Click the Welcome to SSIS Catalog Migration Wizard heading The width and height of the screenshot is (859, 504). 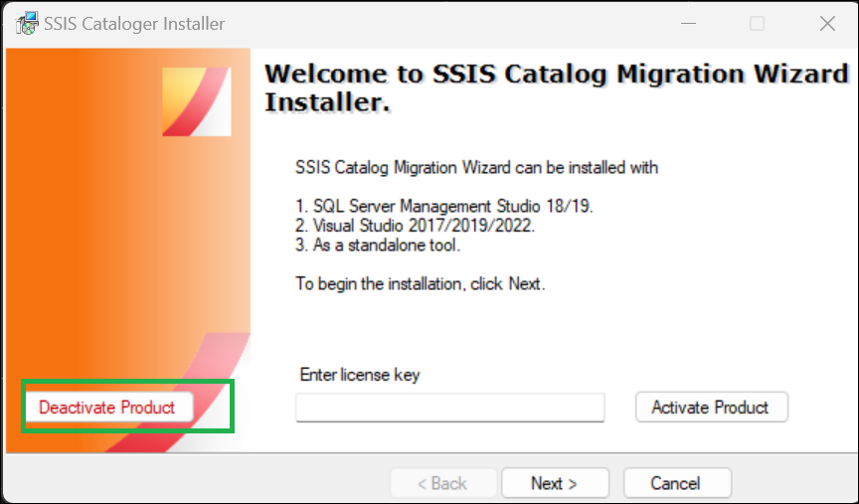(x=556, y=87)
